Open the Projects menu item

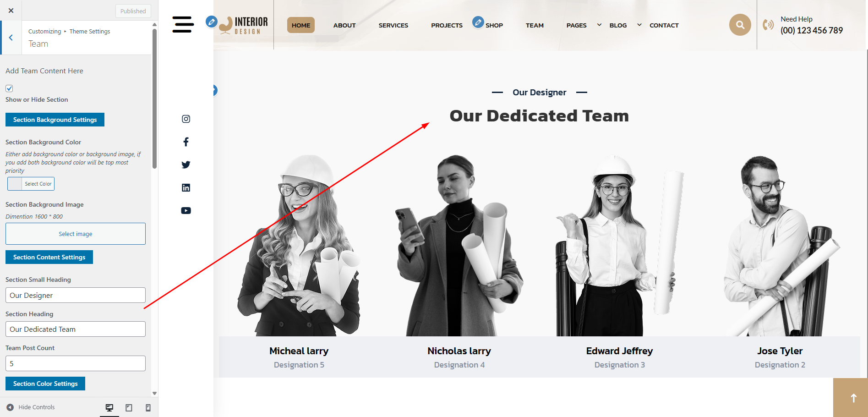click(447, 25)
